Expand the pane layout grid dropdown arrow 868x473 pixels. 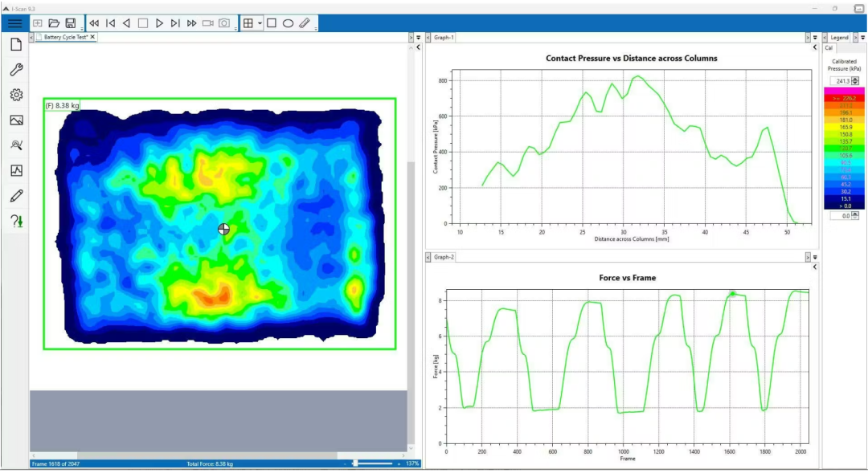(260, 23)
